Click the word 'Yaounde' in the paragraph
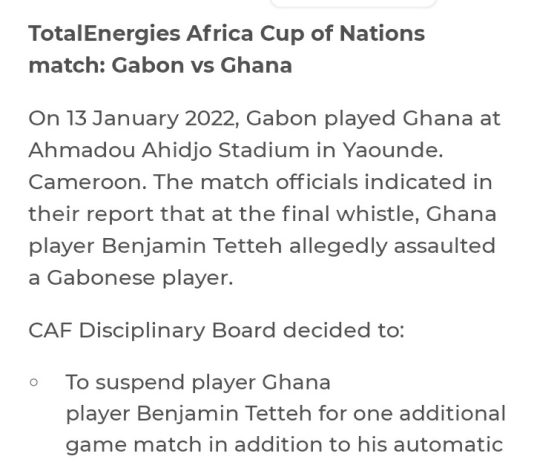 click(392, 150)
